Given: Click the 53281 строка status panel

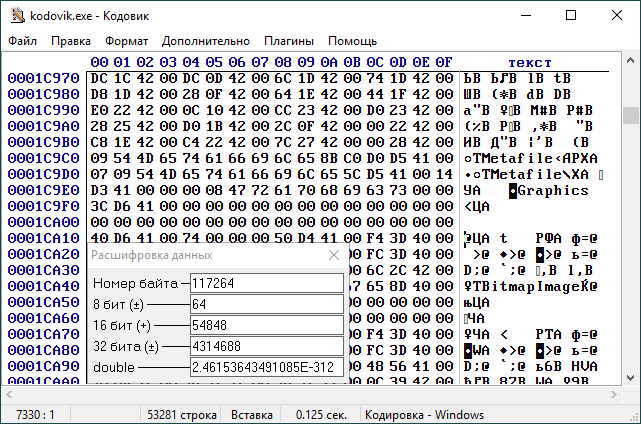Looking at the screenshot, I should 180,414.
